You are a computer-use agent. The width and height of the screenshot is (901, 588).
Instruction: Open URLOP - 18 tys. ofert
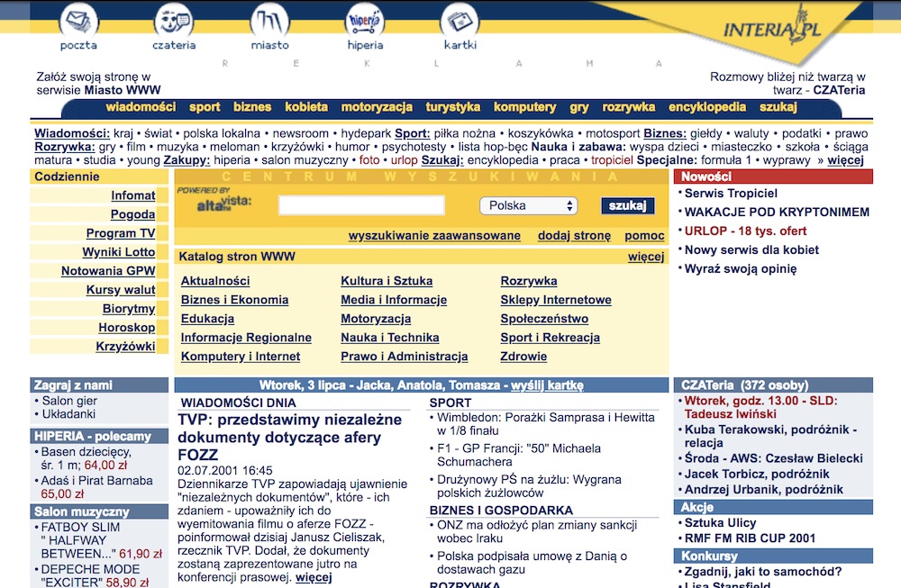pos(745,231)
